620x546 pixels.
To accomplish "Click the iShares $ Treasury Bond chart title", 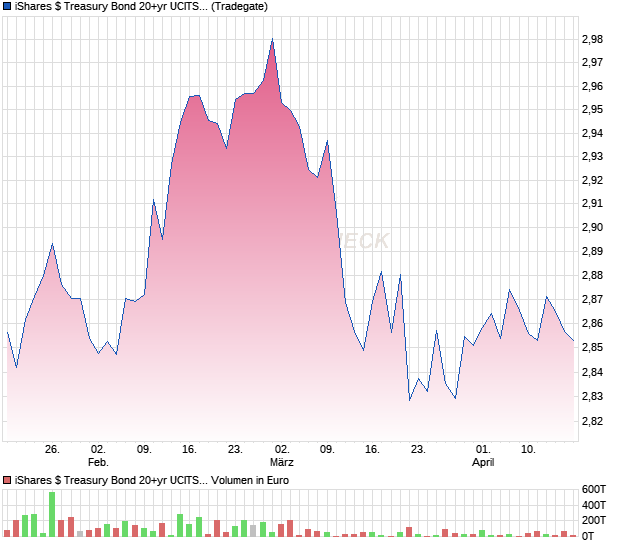I will point(110,7).
